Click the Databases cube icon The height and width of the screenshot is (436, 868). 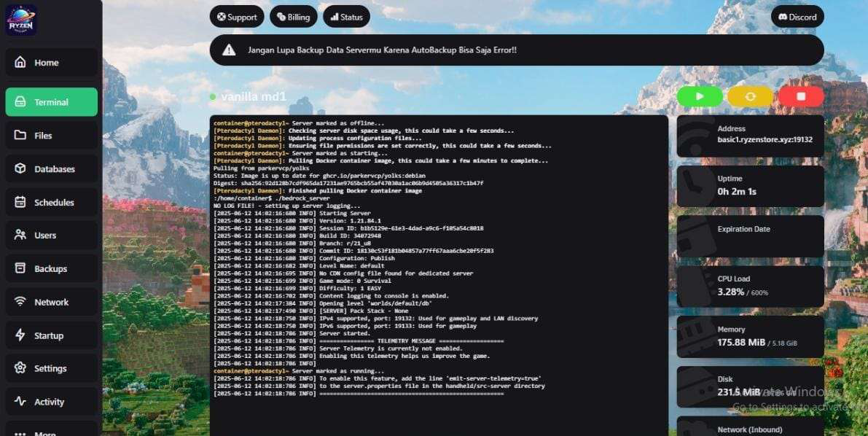20,168
